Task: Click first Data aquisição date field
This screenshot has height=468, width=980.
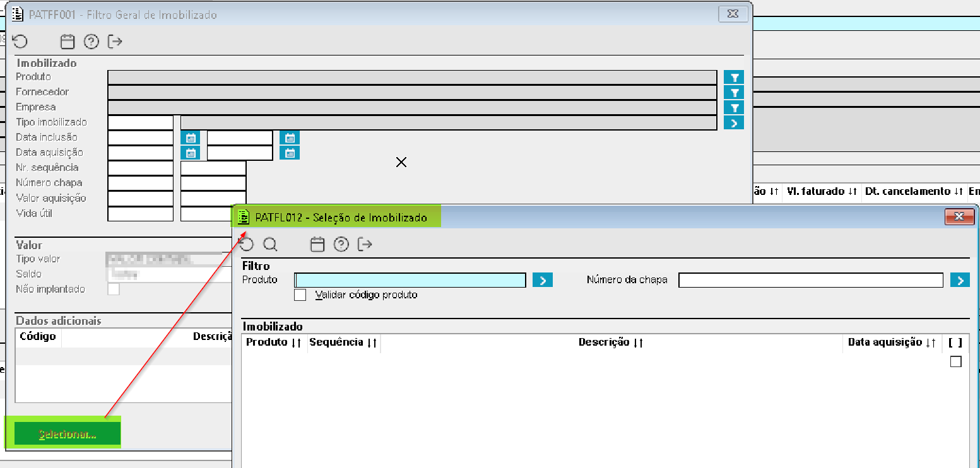Action: (x=141, y=153)
